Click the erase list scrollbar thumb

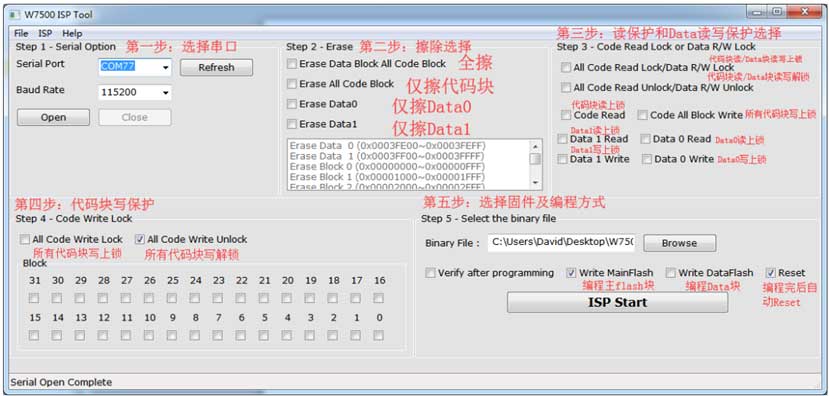point(536,159)
